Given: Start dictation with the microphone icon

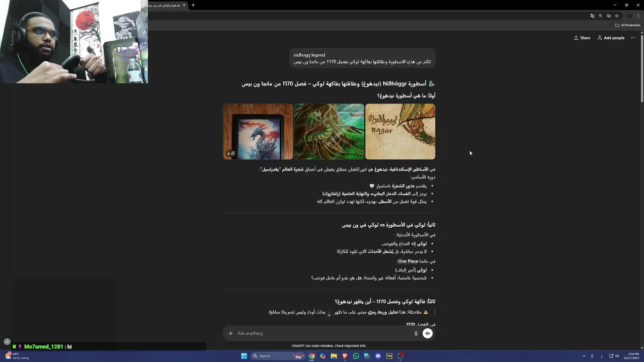Looking at the screenshot, I should [x=416, y=333].
